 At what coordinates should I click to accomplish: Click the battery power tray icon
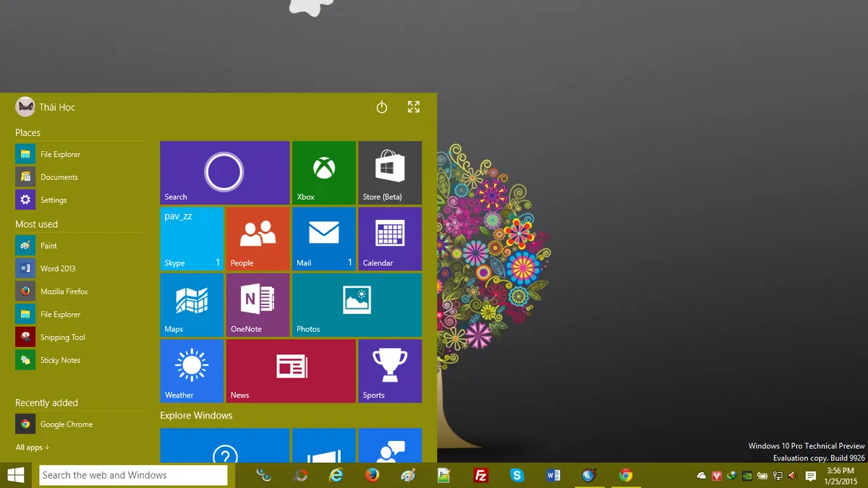762,476
